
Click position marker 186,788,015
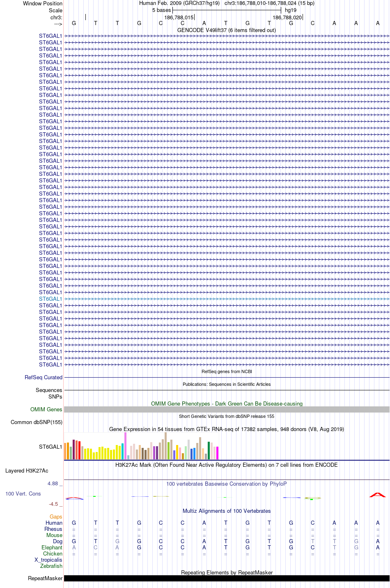pyautogui.click(x=179, y=17)
